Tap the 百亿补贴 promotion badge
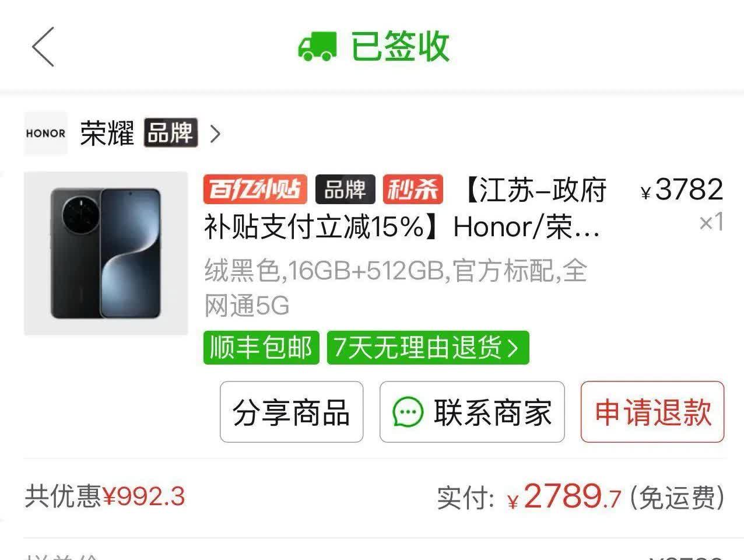Image resolution: width=744 pixels, height=560 pixels. (x=255, y=190)
